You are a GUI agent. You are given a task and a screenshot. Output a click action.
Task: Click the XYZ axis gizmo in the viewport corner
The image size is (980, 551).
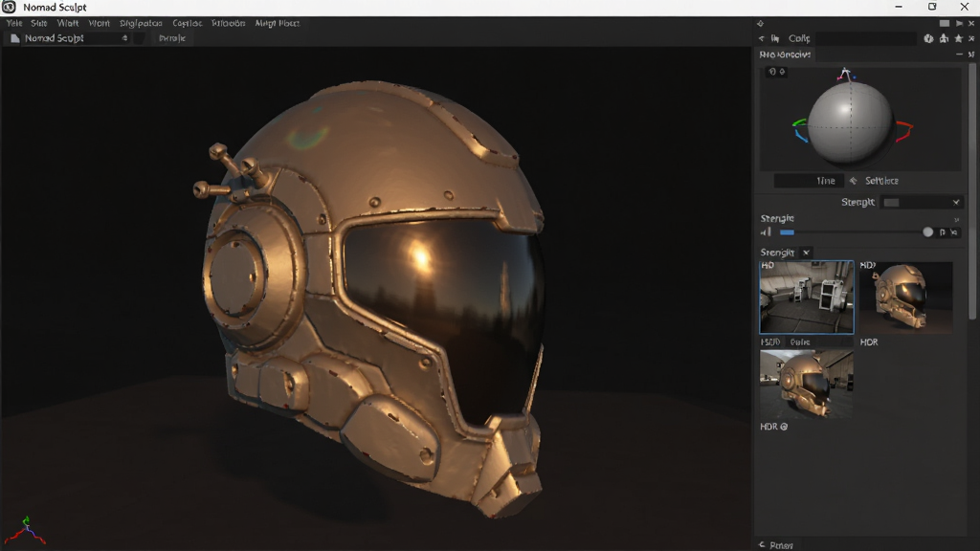[26, 530]
